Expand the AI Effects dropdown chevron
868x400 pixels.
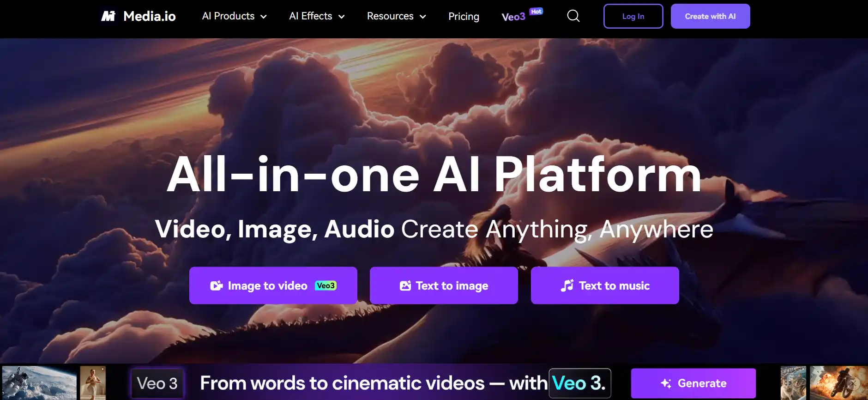tap(342, 17)
